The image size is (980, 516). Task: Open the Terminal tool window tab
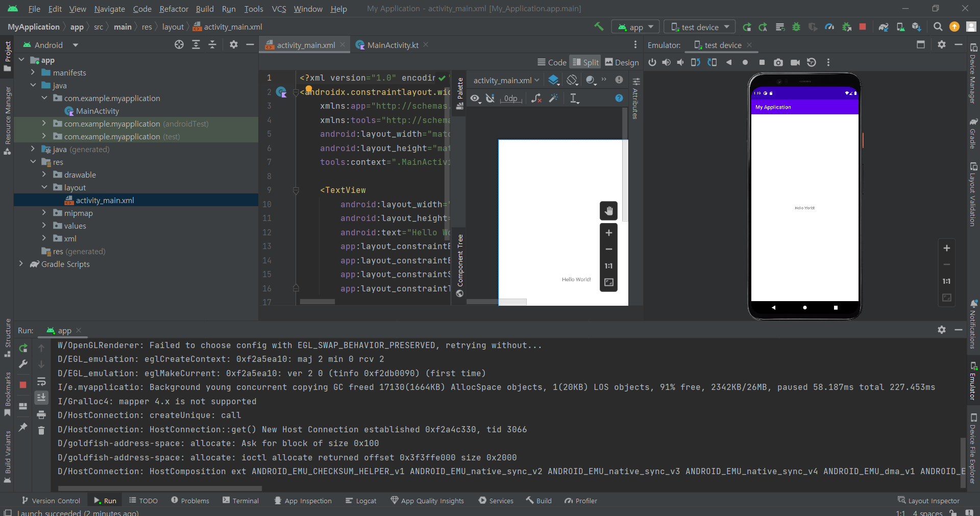[240, 501]
